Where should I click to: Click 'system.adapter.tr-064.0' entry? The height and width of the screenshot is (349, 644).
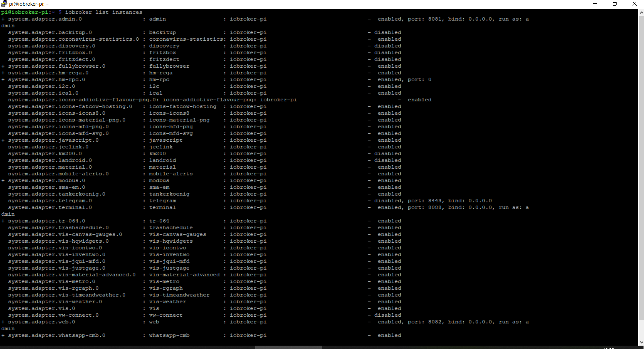click(47, 221)
